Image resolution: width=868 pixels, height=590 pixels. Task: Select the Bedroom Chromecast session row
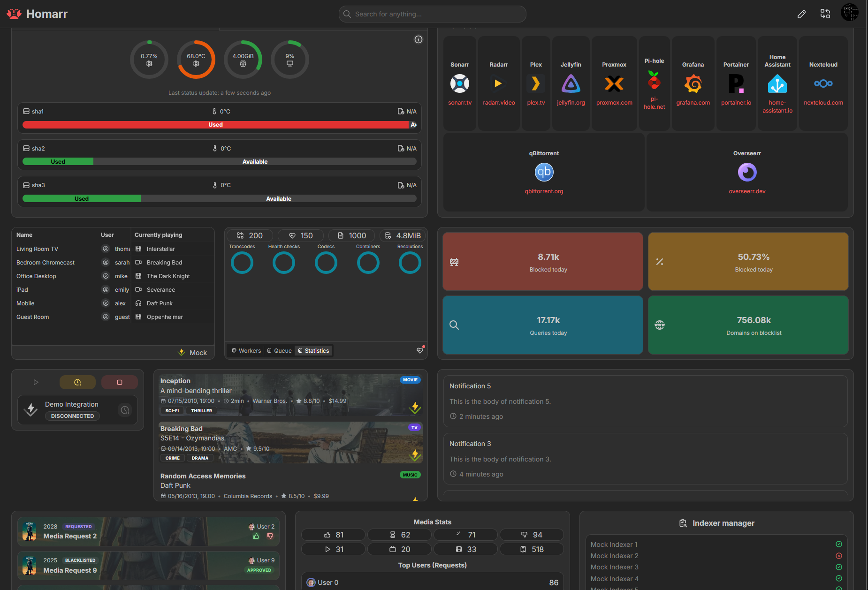[x=113, y=263]
